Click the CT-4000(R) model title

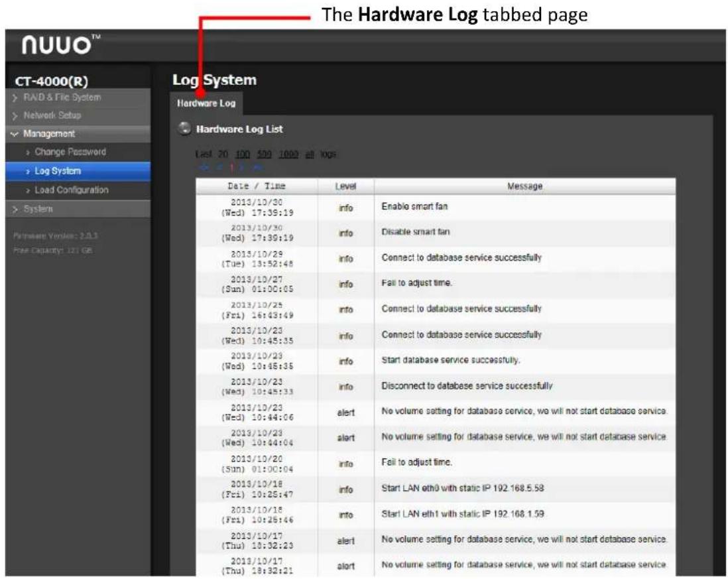(52, 82)
